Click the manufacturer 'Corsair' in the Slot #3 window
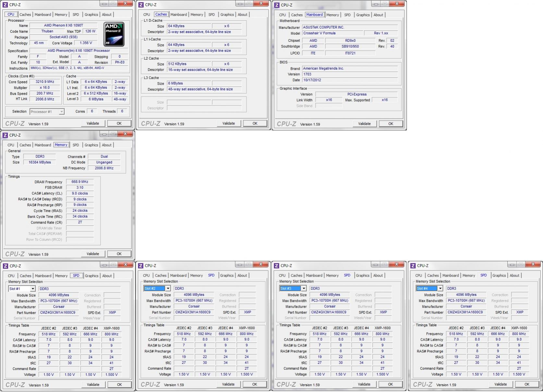 (x=330, y=306)
